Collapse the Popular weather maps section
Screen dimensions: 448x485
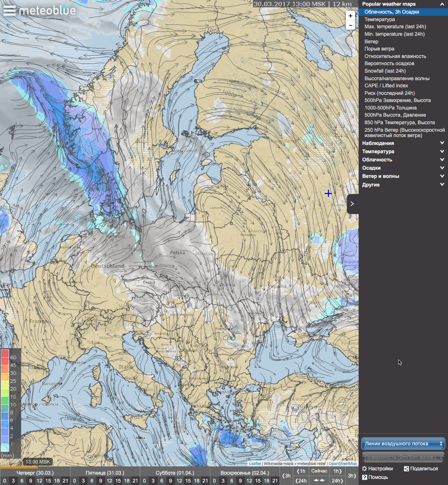pyautogui.click(x=442, y=4)
